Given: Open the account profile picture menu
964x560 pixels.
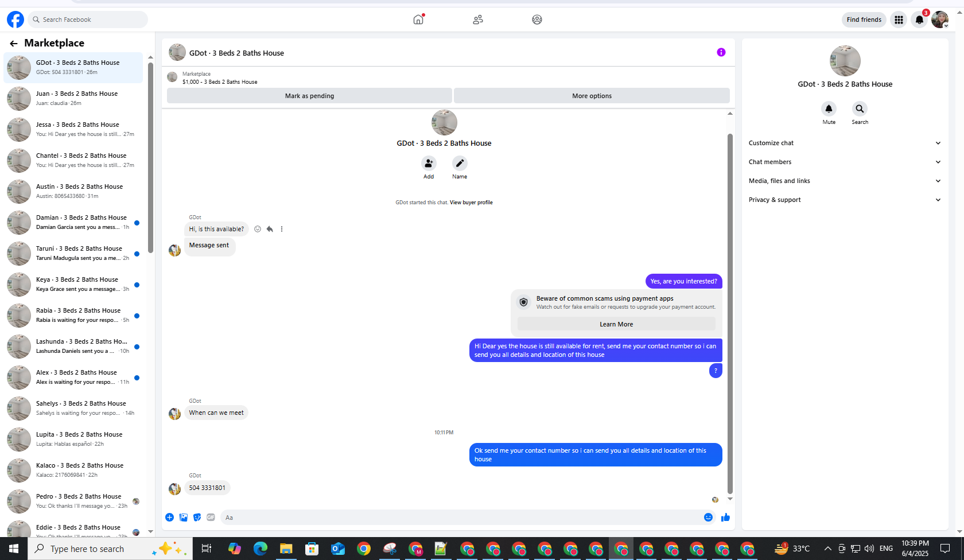Looking at the screenshot, I should click(940, 20).
